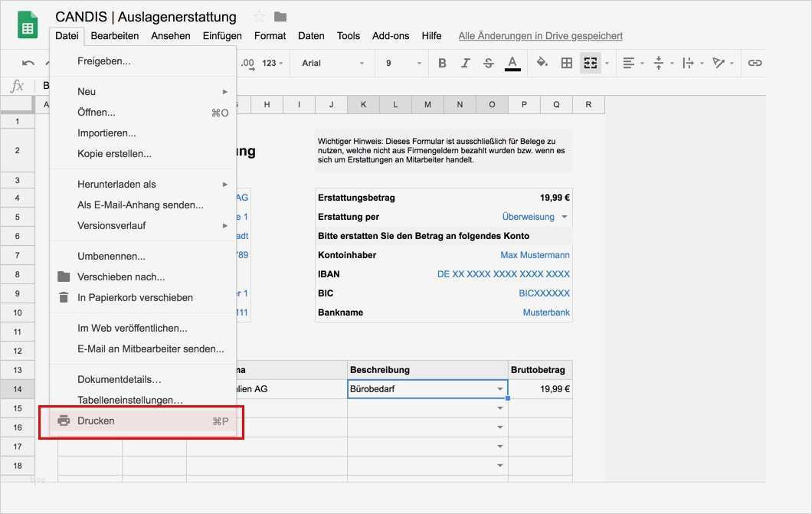Click the Bold formatting icon

coord(442,63)
